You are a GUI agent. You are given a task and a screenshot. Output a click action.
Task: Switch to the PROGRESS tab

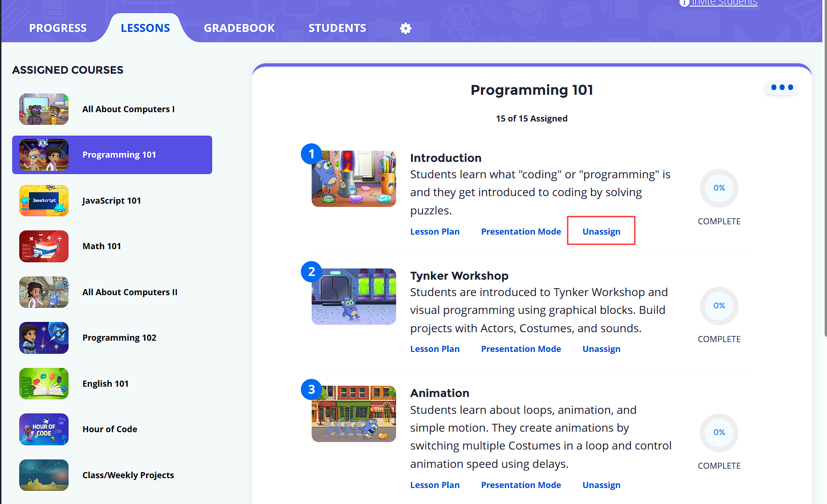click(58, 28)
